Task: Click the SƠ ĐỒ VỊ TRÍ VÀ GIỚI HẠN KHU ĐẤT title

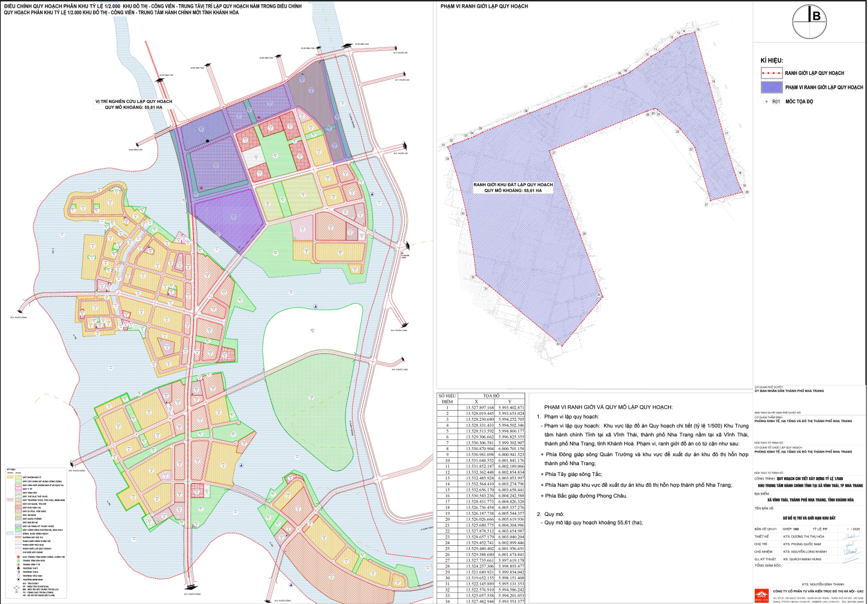Action: [809, 518]
